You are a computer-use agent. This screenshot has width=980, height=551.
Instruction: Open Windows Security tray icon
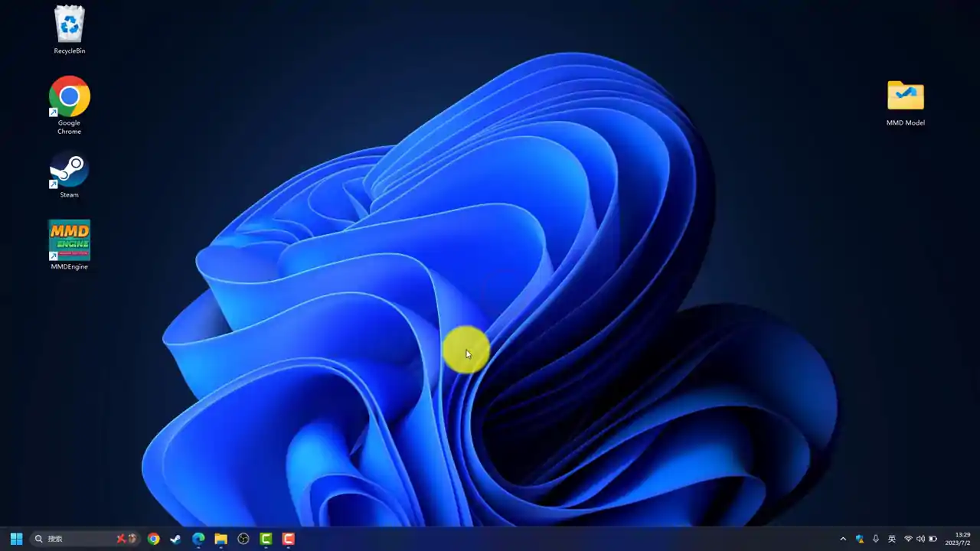pos(860,539)
